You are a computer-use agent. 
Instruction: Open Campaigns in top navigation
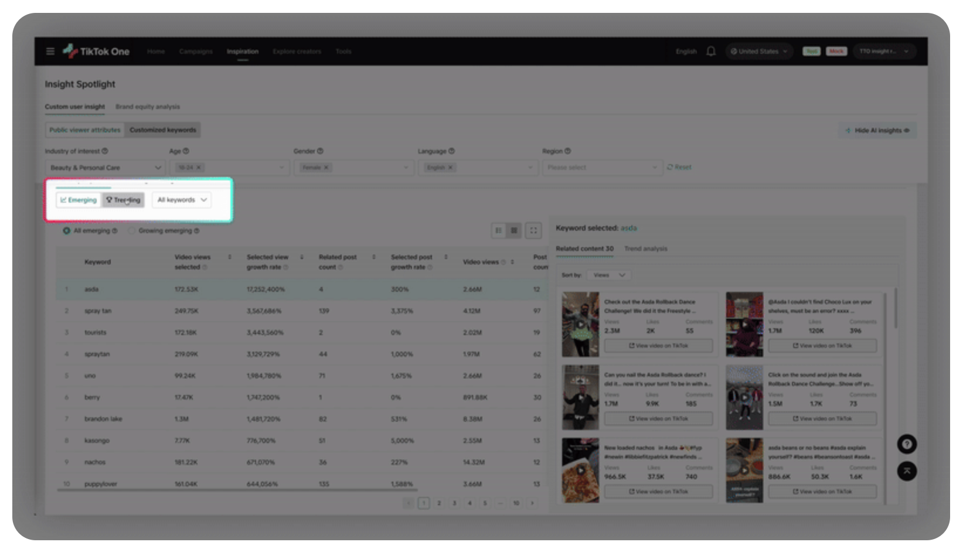click(x=196, y=52)
